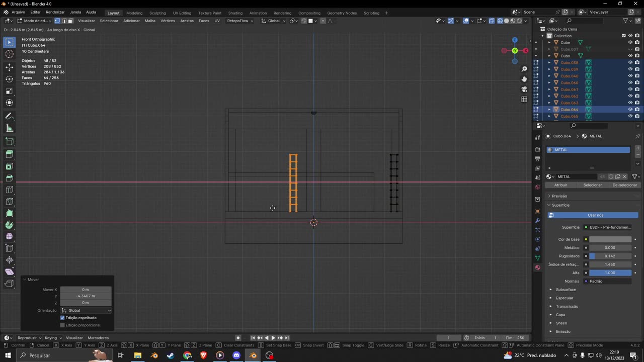Open the Renderizar menu
This screenshot has height=362, width=644.
click(55, 12)
